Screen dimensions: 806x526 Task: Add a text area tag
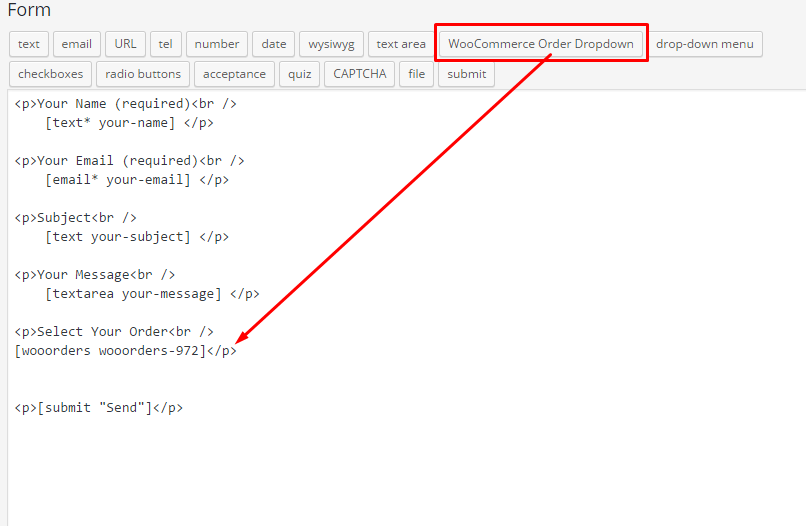400,44
